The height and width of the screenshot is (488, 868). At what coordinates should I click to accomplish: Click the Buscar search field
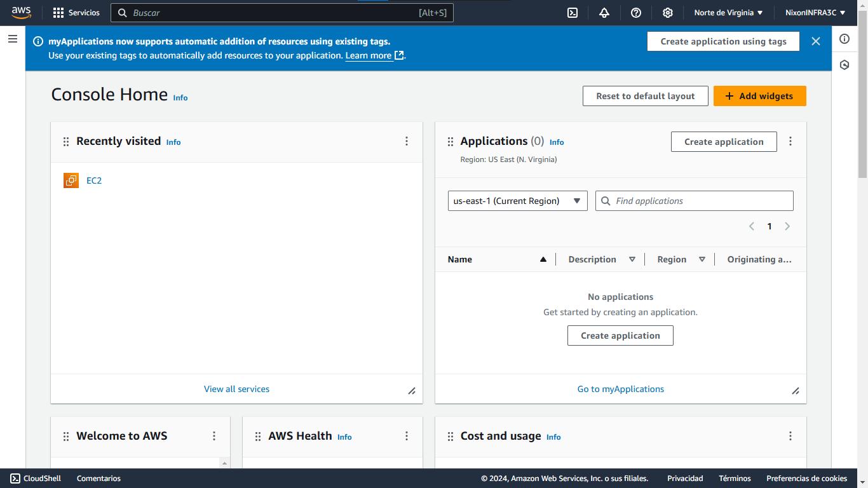282,13
